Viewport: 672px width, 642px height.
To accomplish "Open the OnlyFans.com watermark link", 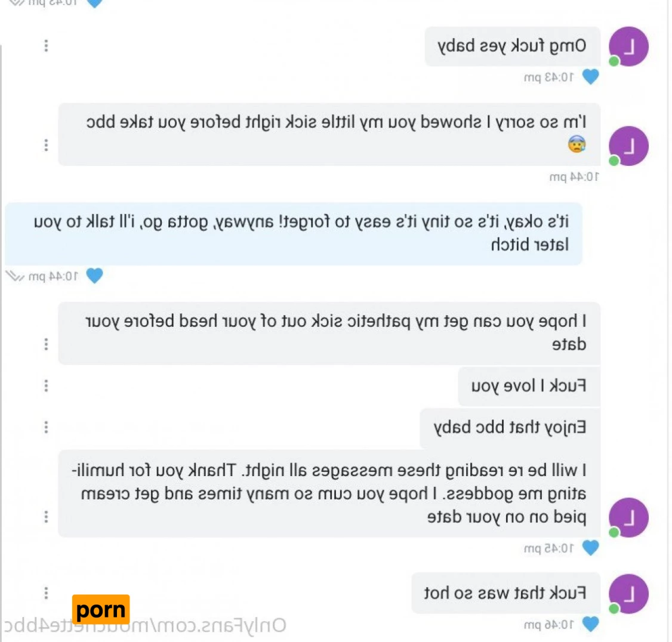I will (x=144, y=626).
